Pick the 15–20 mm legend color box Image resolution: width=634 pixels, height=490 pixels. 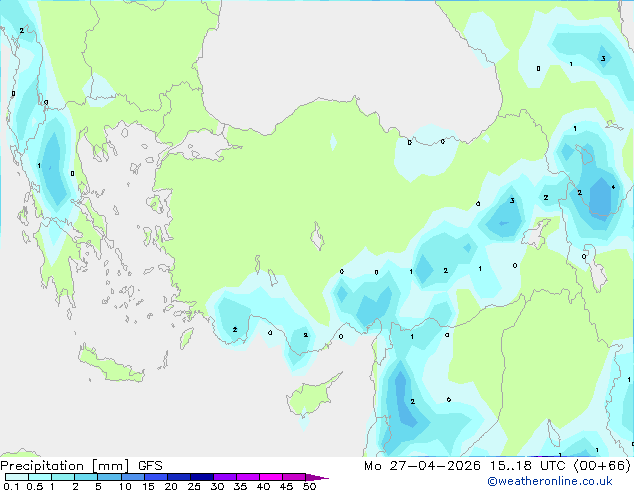(x=156, y=477)
